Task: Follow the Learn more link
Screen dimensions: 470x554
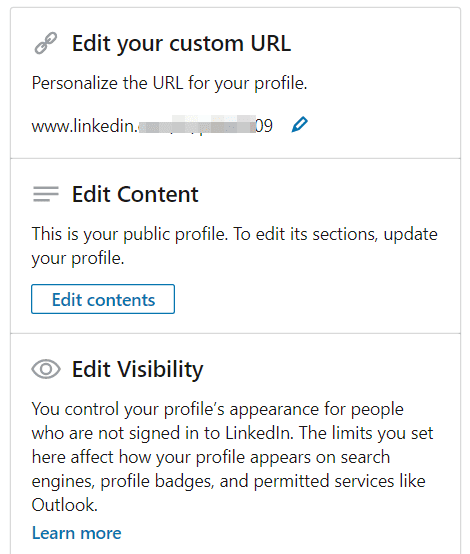Action: (x=77, y=533)
